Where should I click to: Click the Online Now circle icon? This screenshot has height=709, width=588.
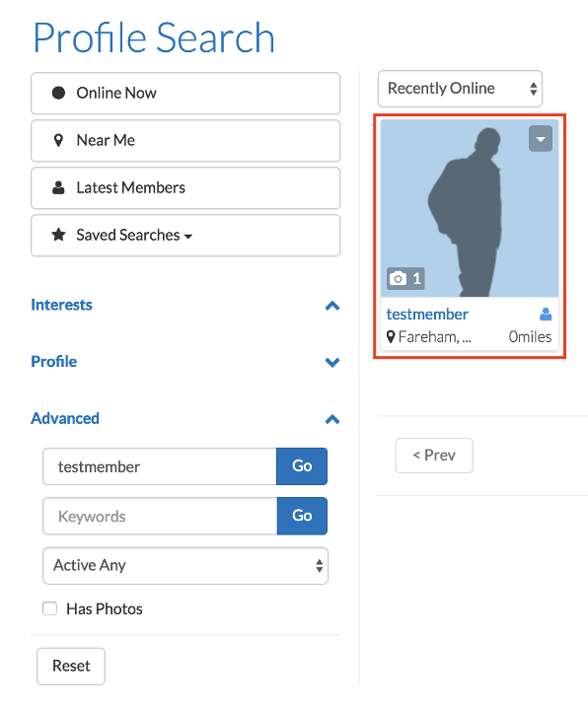click(x=58, y=93)
